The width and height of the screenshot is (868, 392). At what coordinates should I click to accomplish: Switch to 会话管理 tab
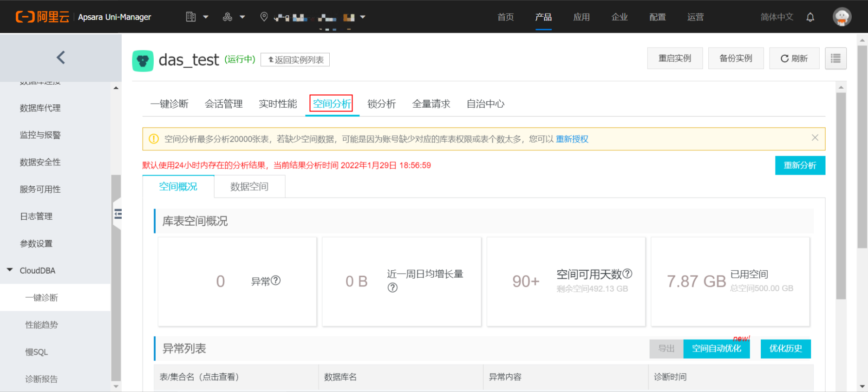click(x=224, y=104)
